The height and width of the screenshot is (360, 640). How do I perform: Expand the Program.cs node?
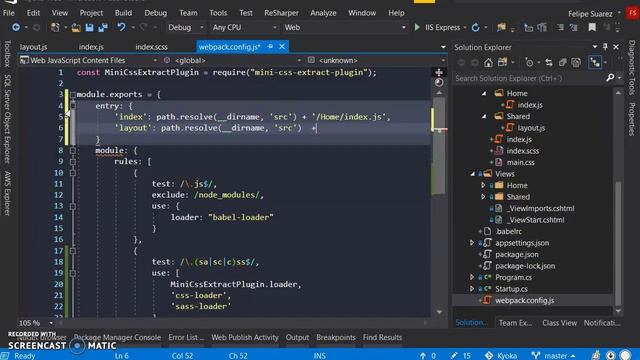tap(472, 277)
